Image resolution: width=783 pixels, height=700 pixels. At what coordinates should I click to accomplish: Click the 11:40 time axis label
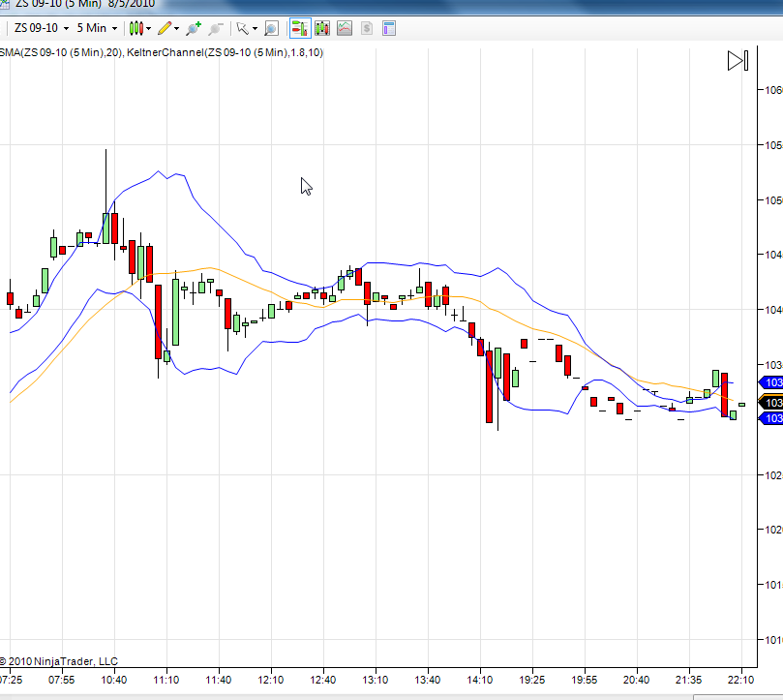(x=219, y=680)
